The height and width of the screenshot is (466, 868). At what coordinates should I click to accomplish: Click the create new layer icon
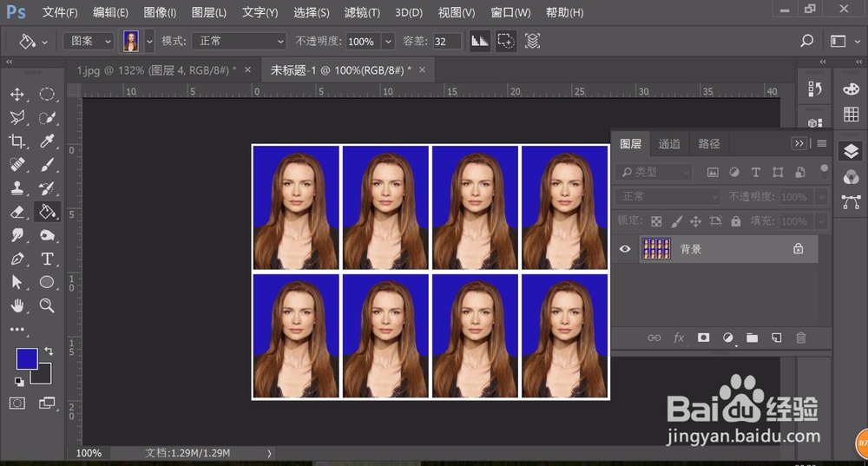pyautogui.click(x=777, y=338)
